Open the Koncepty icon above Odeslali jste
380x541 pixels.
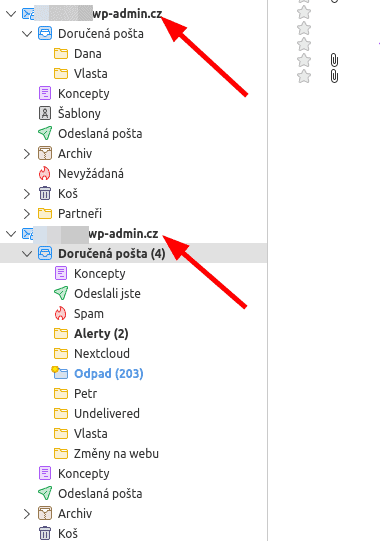(x=61, y=274)
